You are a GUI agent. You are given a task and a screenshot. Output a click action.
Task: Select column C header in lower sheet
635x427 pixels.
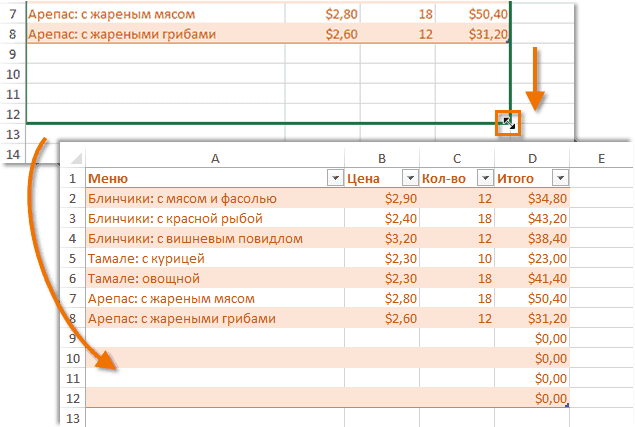point(457,158)
